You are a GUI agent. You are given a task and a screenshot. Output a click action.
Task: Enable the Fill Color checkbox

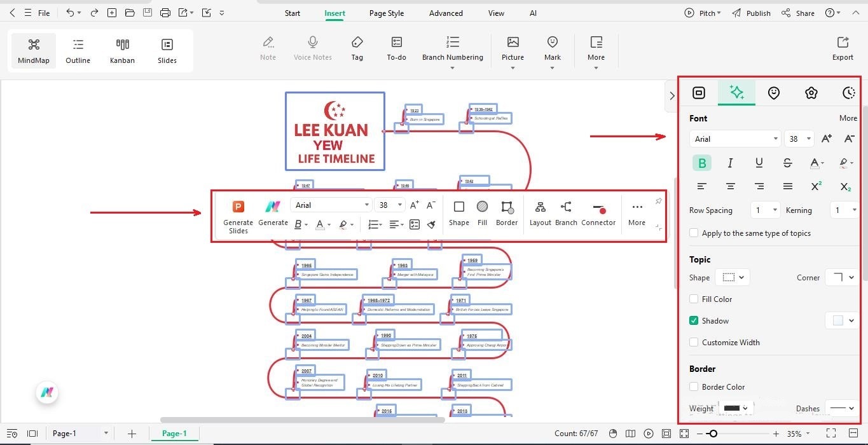point(694,299)
